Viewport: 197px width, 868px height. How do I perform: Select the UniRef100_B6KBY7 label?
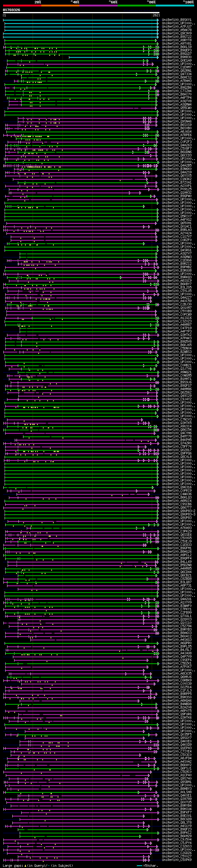(x=176, y=284)
